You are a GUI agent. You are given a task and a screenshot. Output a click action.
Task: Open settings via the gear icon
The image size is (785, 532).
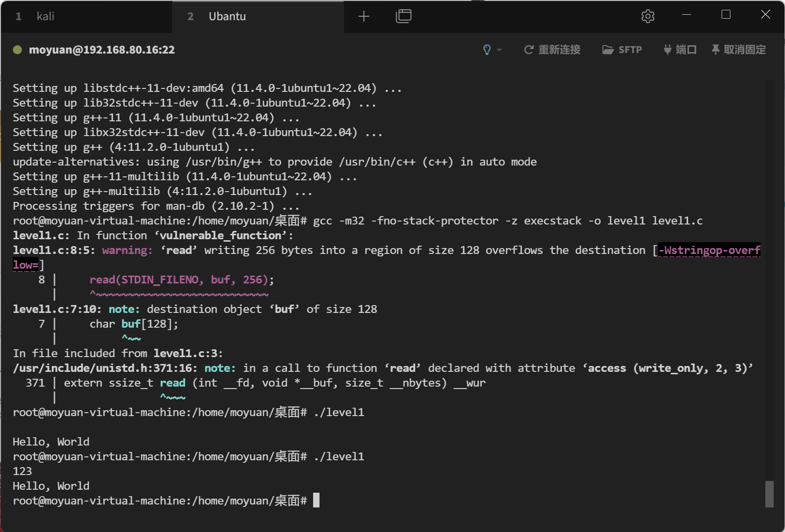647,16
